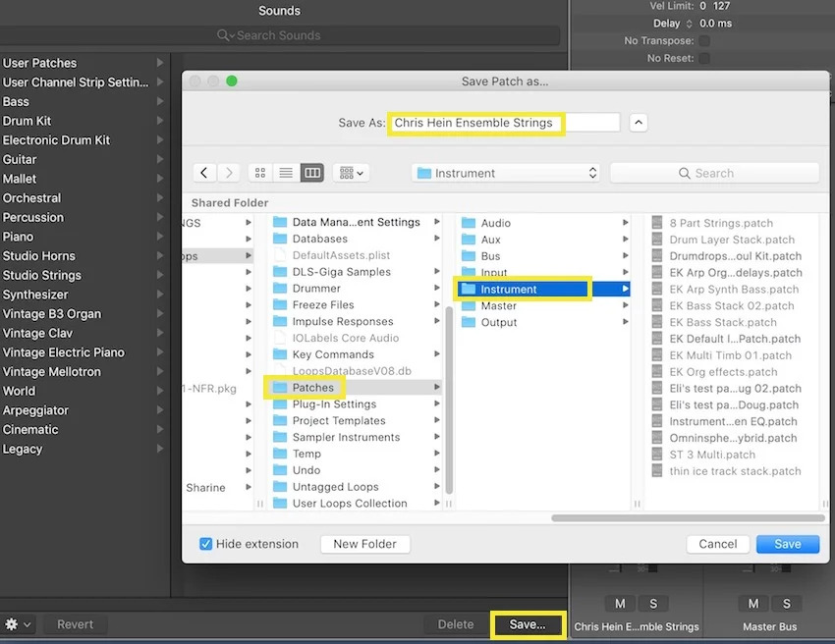Toggle the Hide extension checkbox

click(x=205, y=544)
